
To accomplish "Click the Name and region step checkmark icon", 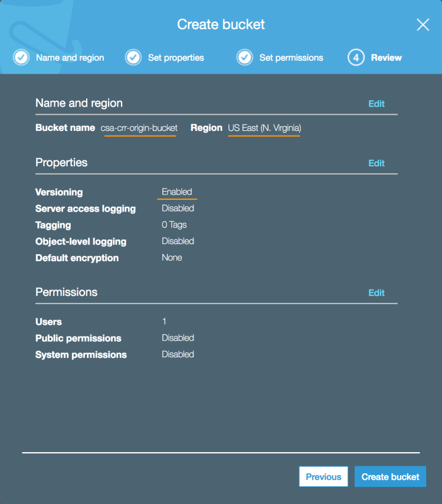I will [21, 58].
